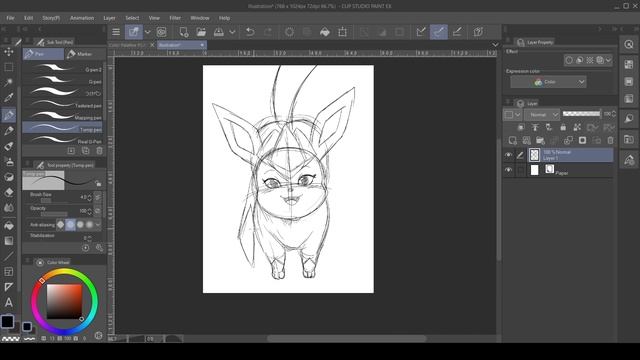Open the Layer menu
Screen dimensions: 640x360
click(x=109, y=18)
